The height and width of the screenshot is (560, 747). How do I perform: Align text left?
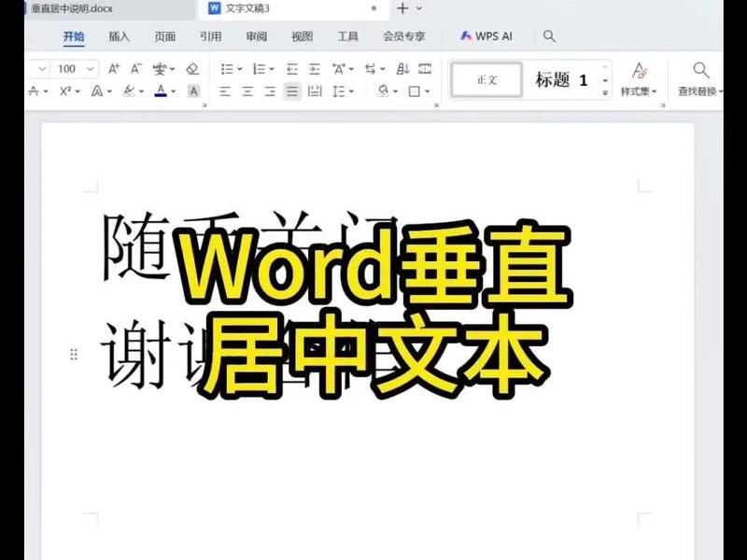coord(225,91)
